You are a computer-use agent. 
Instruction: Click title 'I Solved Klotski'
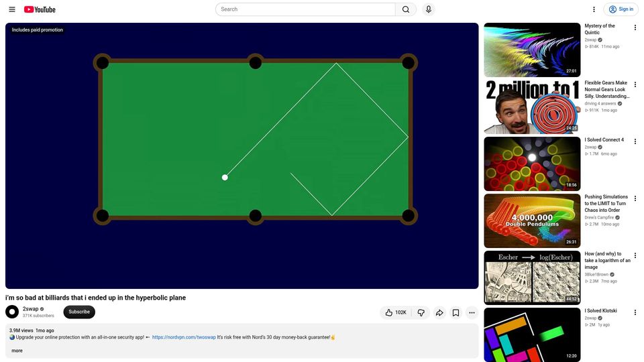(600, 310)
